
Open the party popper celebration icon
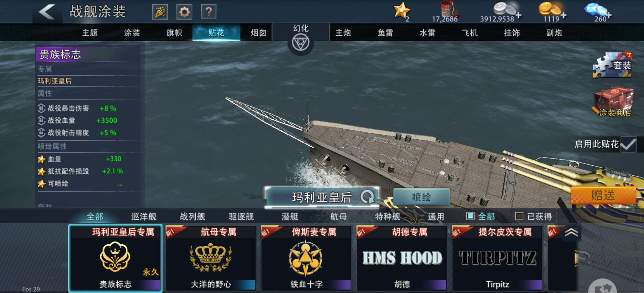160,12
